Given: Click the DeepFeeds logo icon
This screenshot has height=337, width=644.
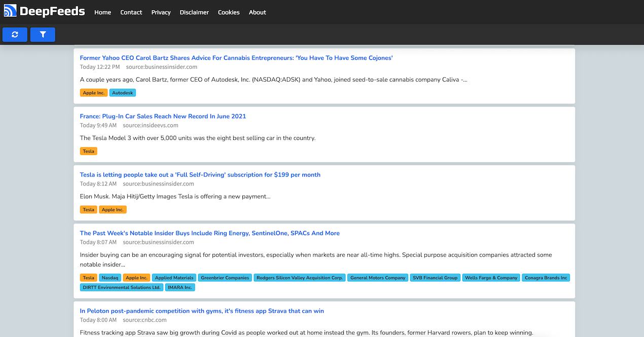Looking at the screenshot, I should [10, 11].
